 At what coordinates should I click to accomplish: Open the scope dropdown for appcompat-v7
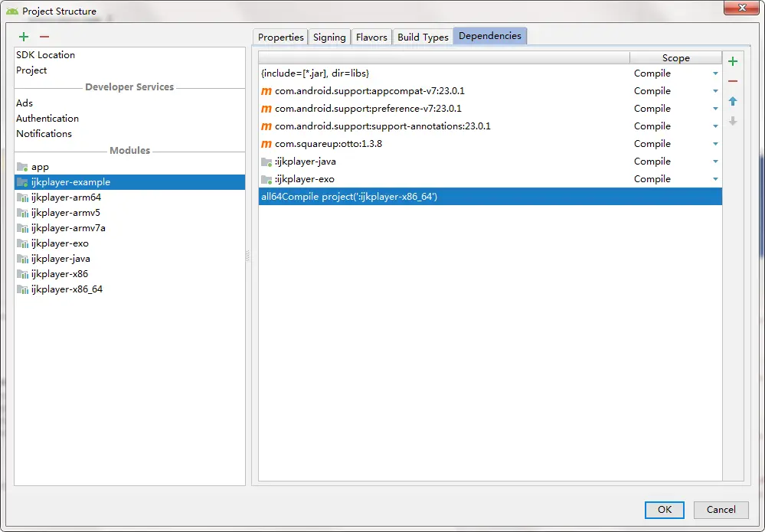coord(715,91)
